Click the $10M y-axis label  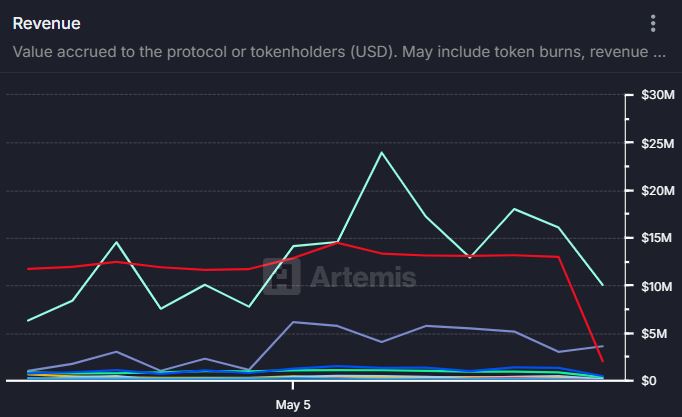click(656, 286)
